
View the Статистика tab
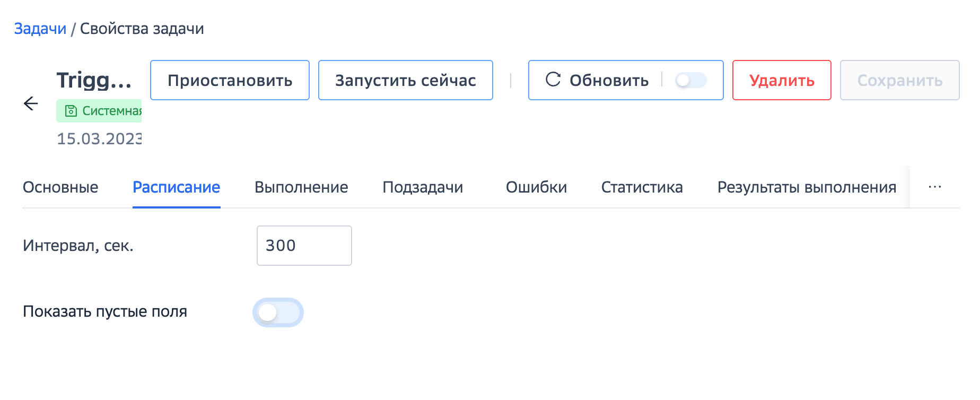tap(642, 187)
